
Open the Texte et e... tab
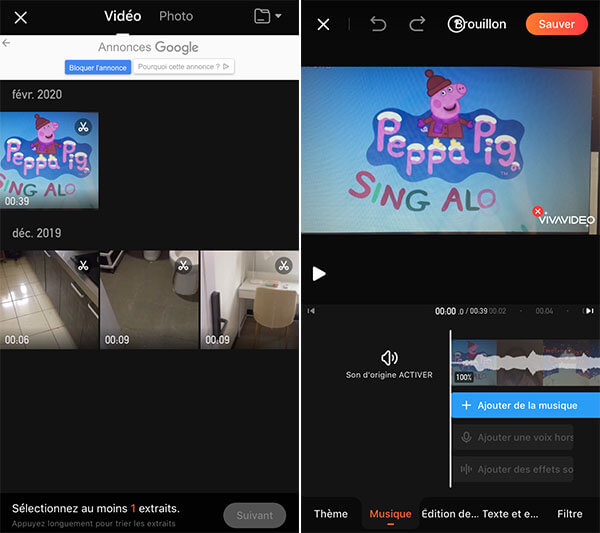click(510, 513)
